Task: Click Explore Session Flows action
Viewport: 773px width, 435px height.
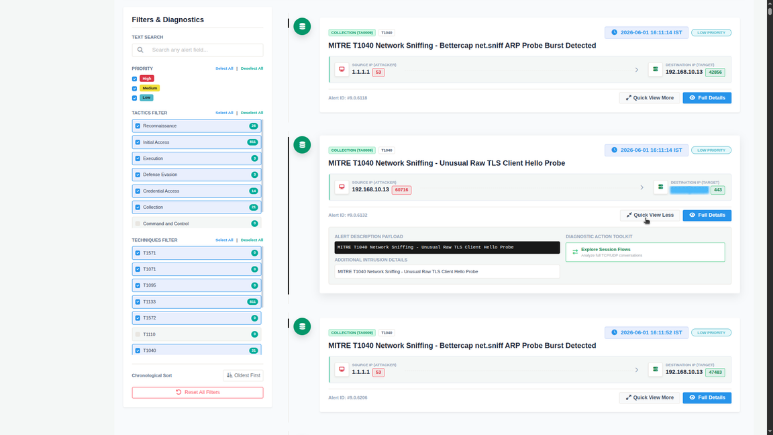Action: [645, 252]
